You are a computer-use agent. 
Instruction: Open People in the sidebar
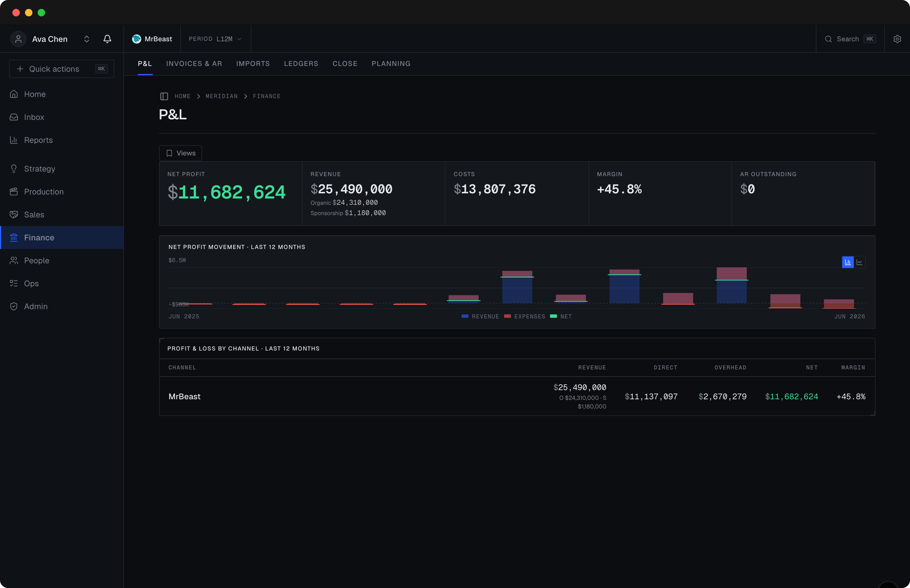[62, 260]
